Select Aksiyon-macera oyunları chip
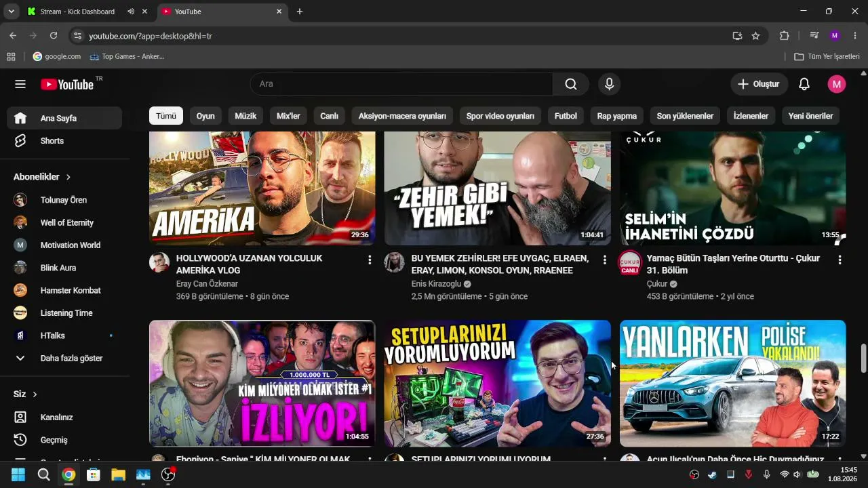The height and width of the screenshot is (488, 868). point(402,116)
